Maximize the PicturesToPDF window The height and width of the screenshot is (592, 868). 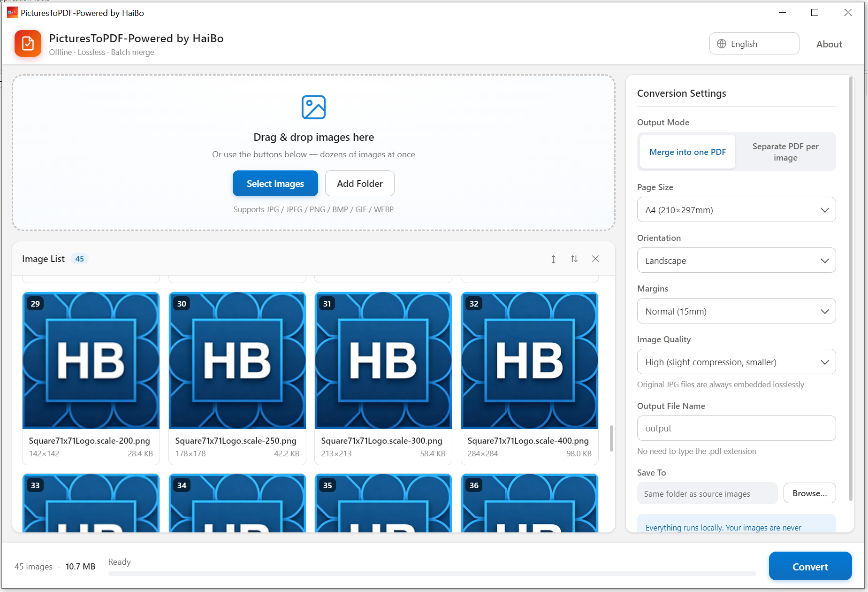(x=815, y=13)
